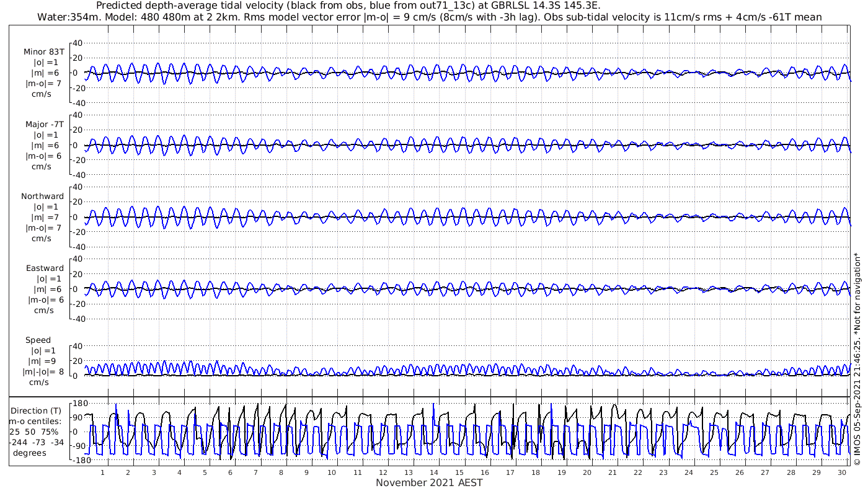
Task: Click the 'm-o centiles:' text
Action: tap(35, 421)
